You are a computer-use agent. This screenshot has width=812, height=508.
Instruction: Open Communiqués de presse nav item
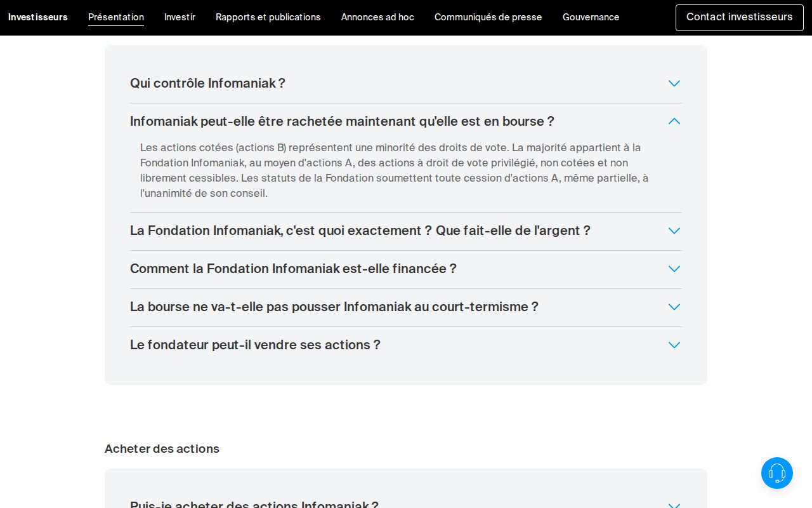(488, 17)
